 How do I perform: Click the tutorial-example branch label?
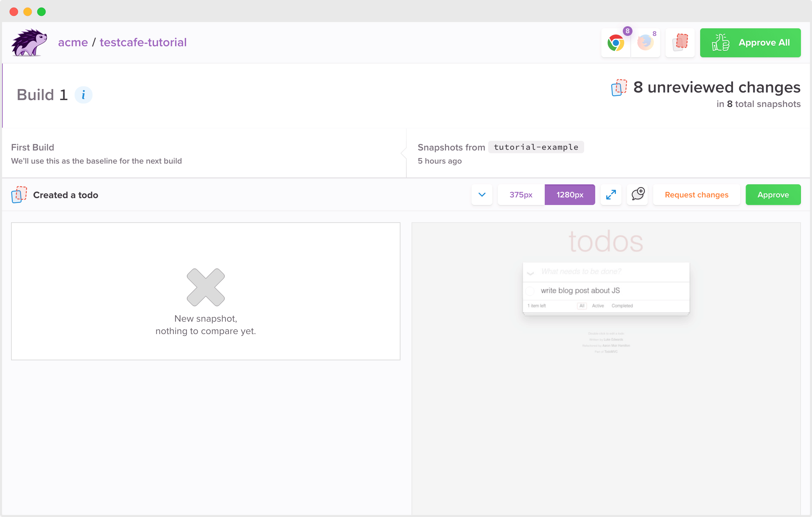coord(536,147)
